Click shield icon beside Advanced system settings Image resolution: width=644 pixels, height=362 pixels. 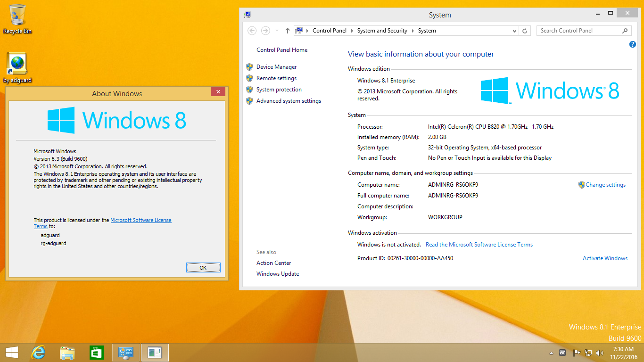(249, 101)
